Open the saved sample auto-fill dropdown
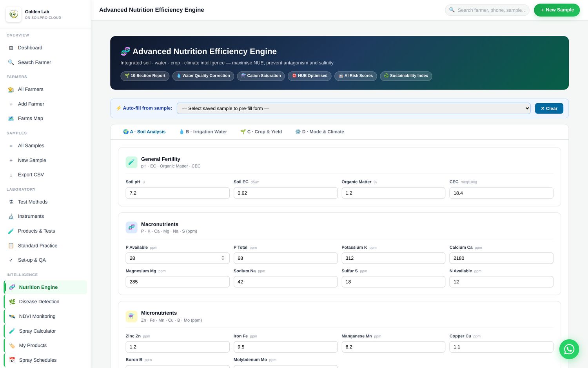This screenshot has width=588, height=368. (354, 109)
